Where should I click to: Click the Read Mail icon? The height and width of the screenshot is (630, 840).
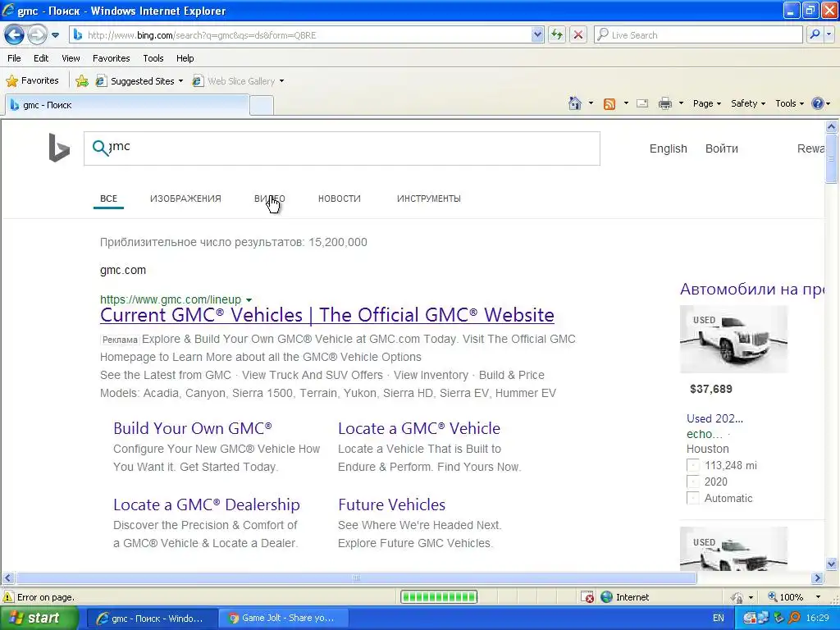(x=642, y=103)
